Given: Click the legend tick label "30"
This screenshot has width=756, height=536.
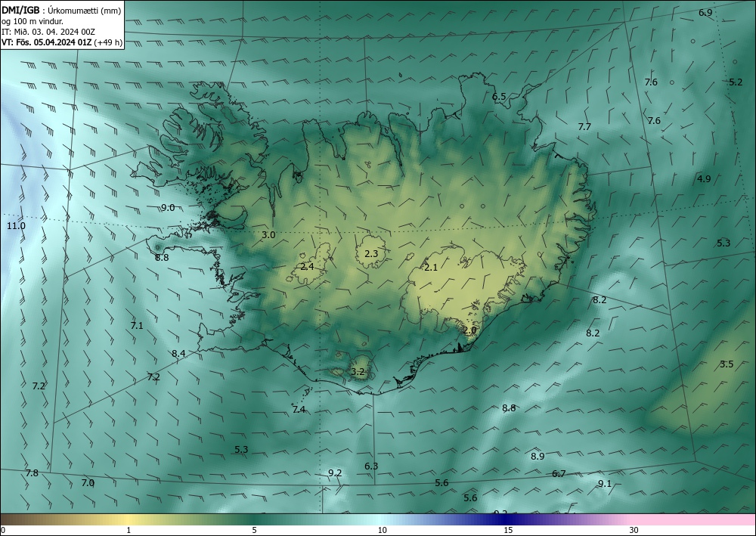Looking at the screenshot, I should (x=634, y=530).
